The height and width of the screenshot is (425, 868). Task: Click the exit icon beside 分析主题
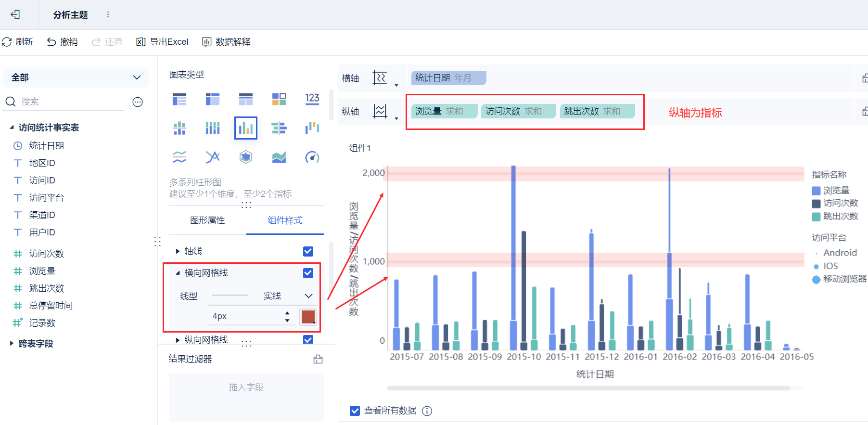click(15, 14)
